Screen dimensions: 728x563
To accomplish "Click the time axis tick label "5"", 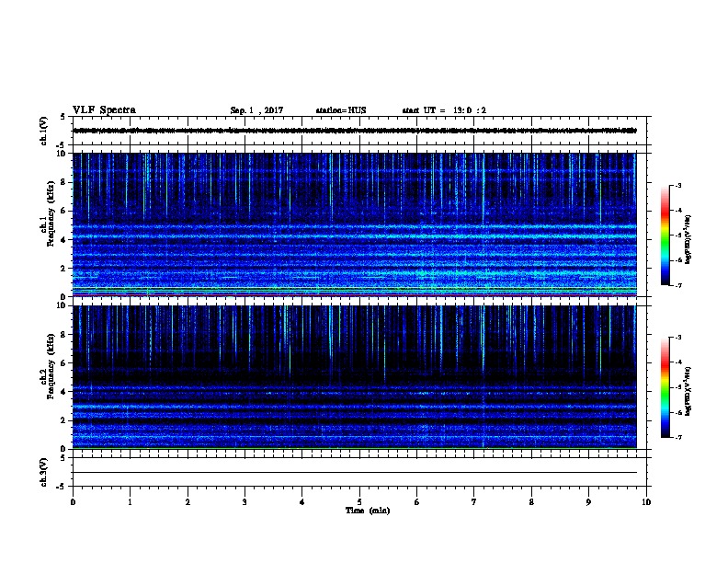I will pyautogui.click(x=359, y=502).
